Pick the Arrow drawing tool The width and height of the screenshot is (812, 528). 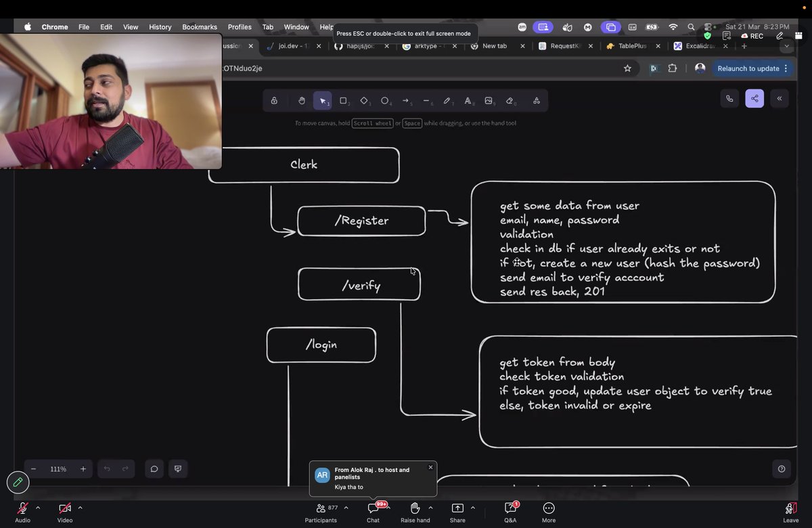(x=406, y=100)
